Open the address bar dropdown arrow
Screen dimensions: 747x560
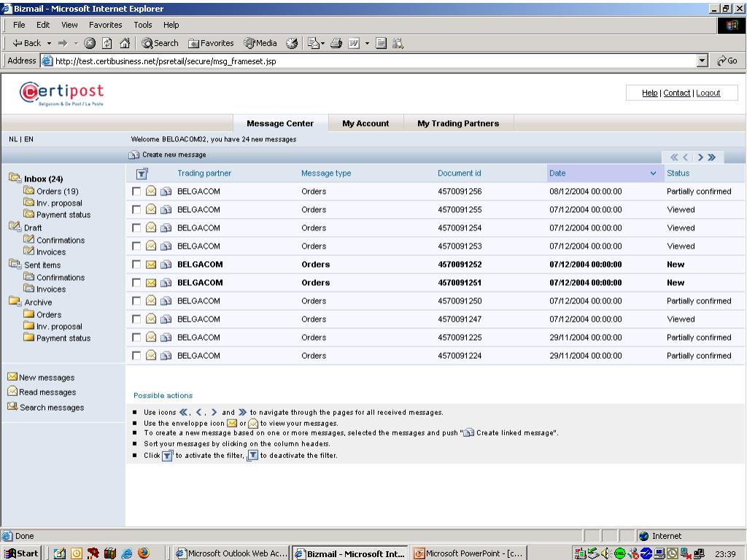(703, 61)
